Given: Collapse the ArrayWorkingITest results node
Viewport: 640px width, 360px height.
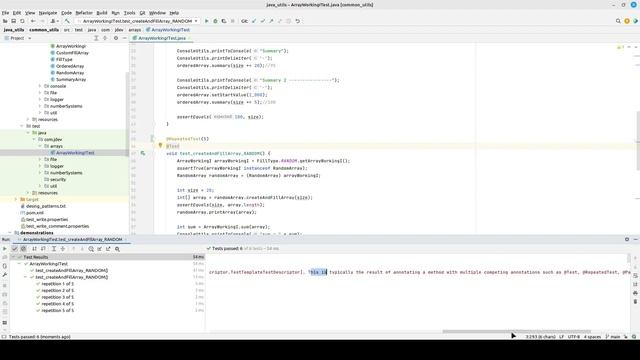Looking at the screenshot, I should 19,264.
